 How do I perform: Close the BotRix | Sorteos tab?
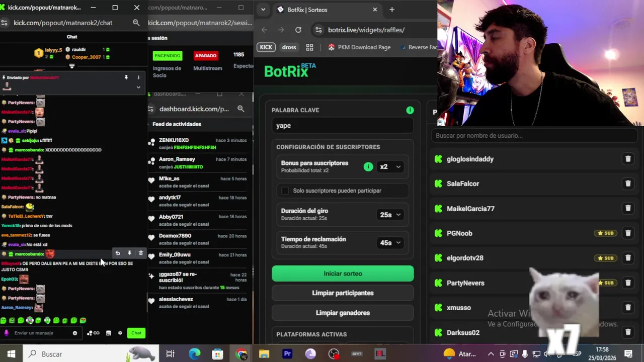pyautogui.click(x=375, y=10)
